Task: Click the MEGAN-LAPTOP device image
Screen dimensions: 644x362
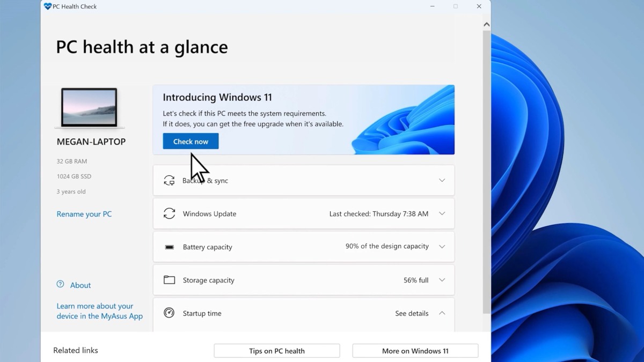Action: (x=90, y=107)
